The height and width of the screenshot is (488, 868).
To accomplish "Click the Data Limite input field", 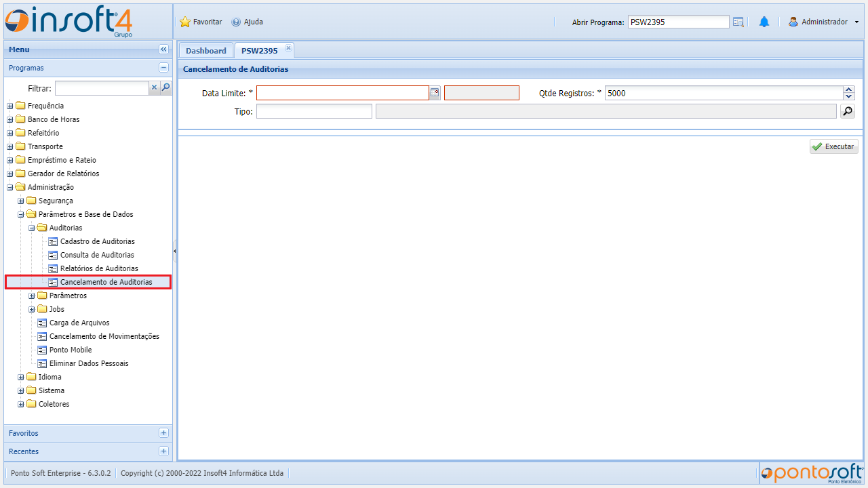I will pos(342,93).
